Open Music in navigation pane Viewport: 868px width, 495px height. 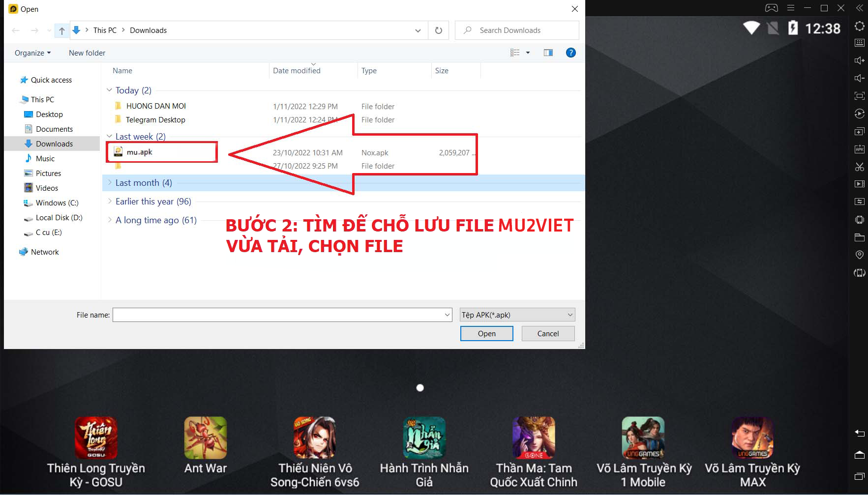[45, 158]
